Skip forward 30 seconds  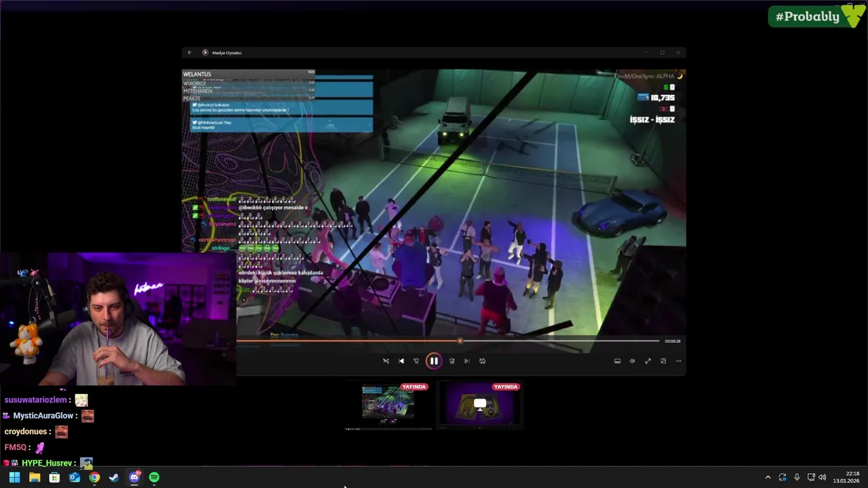(x=452, y=361)
